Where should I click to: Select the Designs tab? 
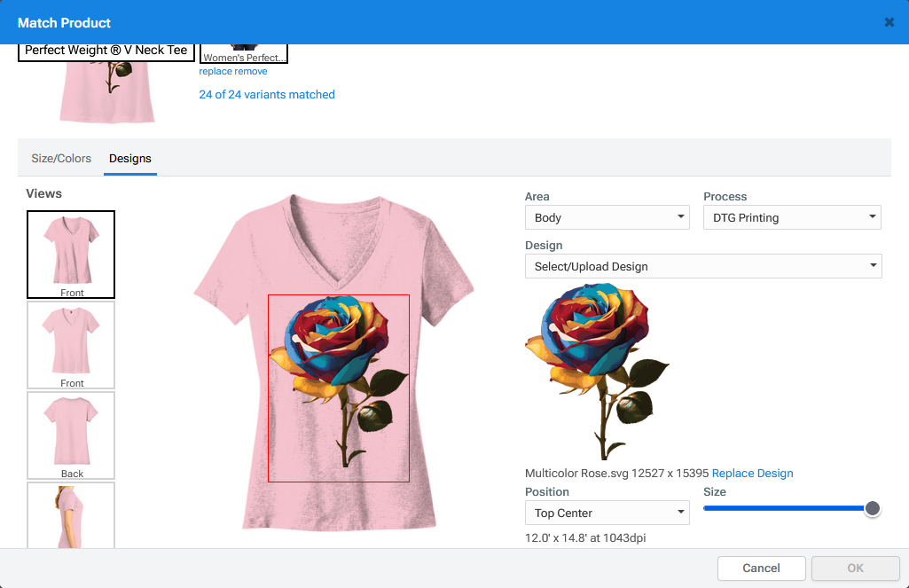[130, 159]
